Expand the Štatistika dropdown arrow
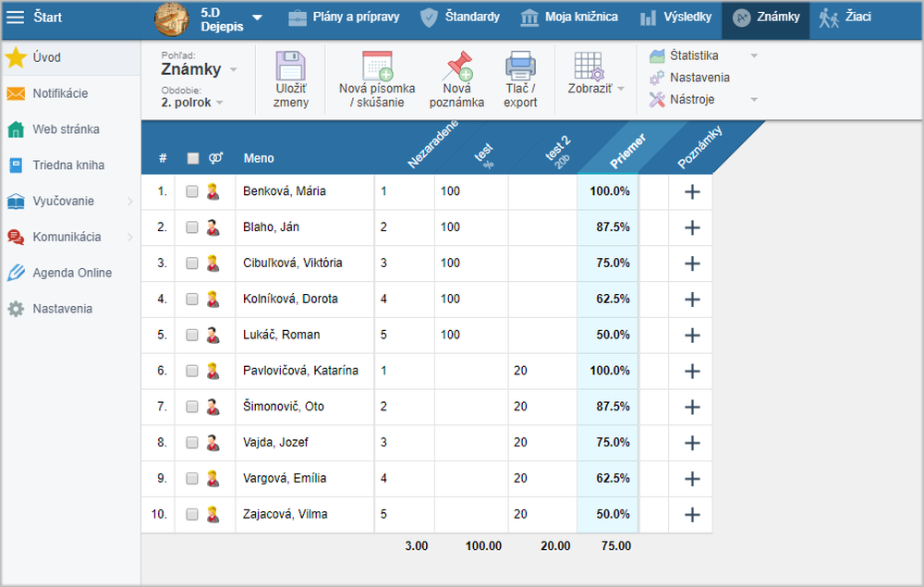 (754, 56)
